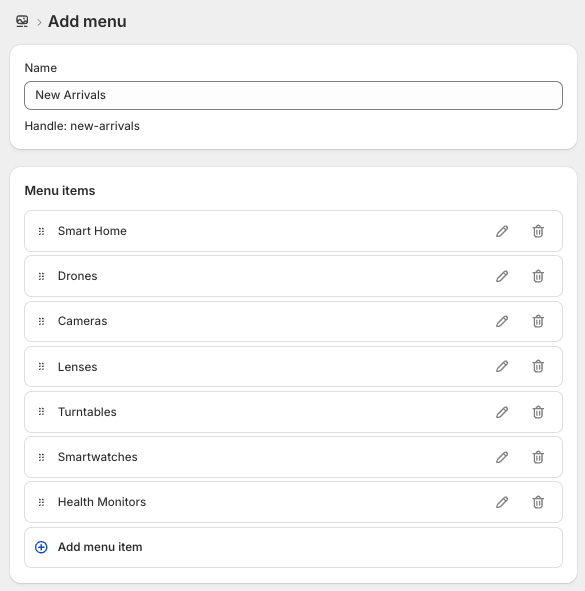Trash the Turntables menu item
This screenshot has width=585, height=591.
click(538, 412)
